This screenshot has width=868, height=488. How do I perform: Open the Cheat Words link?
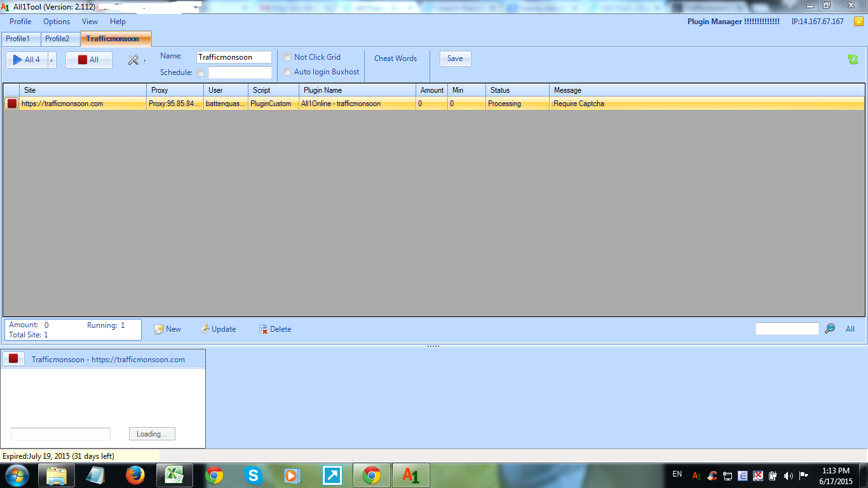click(395, 58)
